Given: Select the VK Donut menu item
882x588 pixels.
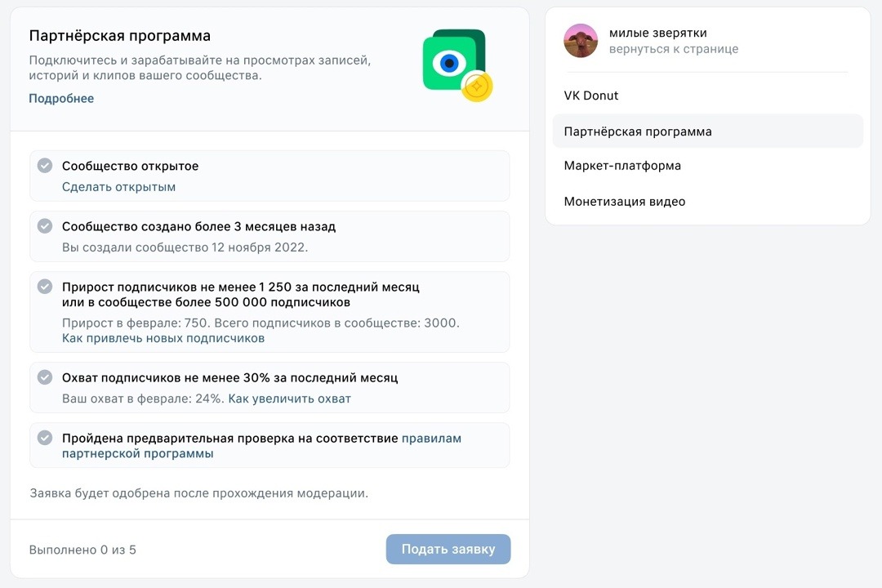Looking at the screenshot, I should pos(593,96).
